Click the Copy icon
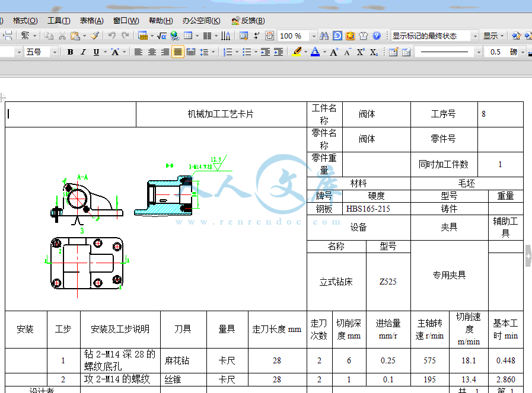532x393 pixels. (49, 36)
